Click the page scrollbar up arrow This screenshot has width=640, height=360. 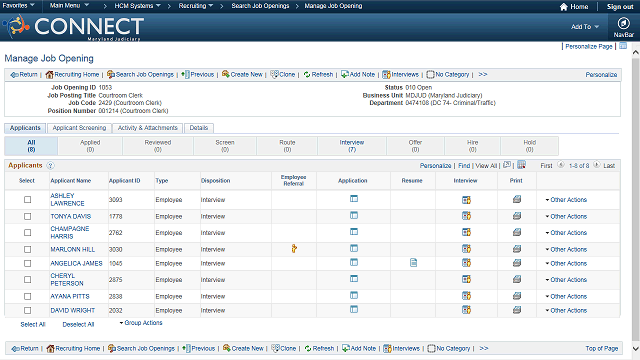coord(636,52)
